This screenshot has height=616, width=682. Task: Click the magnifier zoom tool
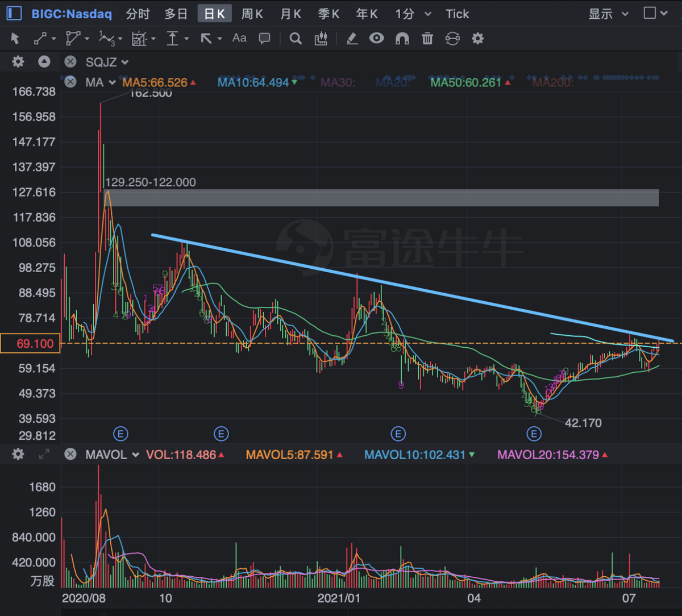pyautogui.click(x=296, y=39)
